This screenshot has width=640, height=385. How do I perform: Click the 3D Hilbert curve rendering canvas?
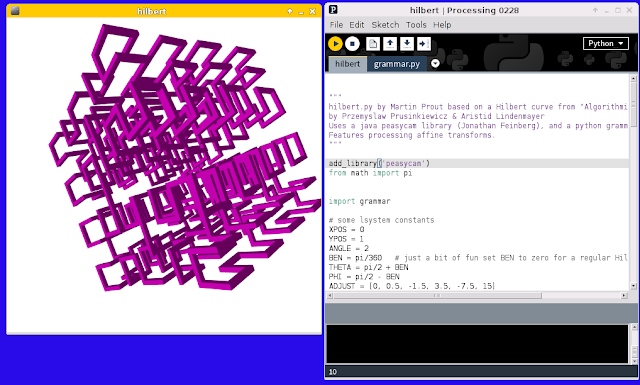tap(164, 175)
